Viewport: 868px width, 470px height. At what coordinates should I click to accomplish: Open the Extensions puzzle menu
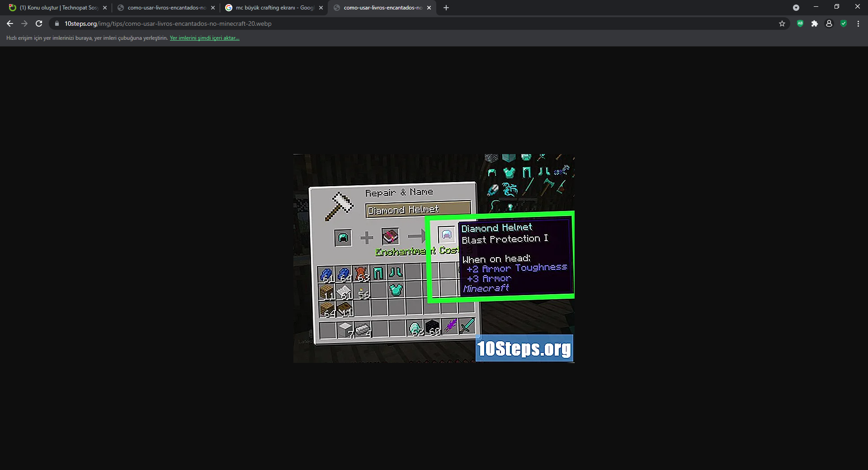pos(815,23)
